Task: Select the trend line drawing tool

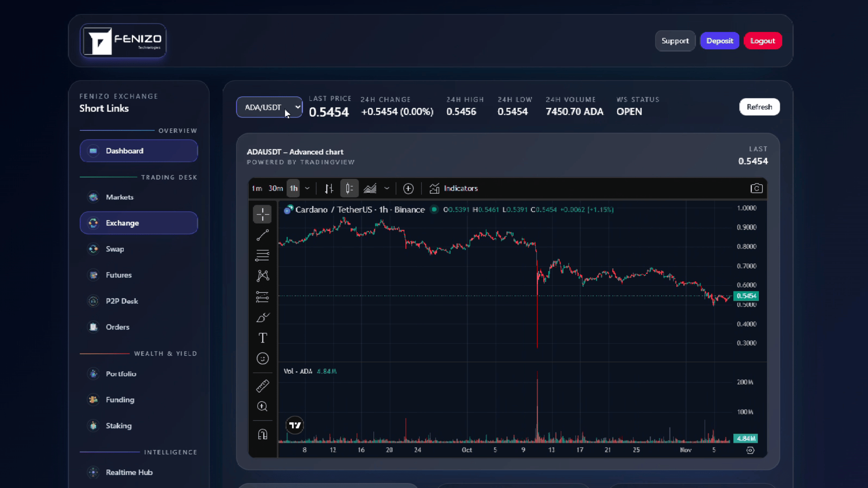Action: click(262, 235)
